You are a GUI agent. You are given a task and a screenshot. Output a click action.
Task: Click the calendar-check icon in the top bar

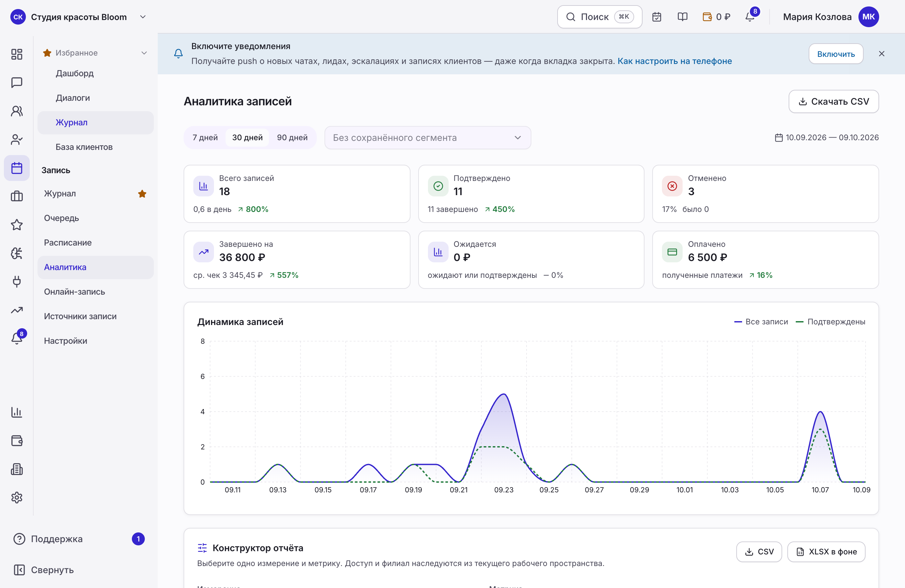pyautogui.click(x=657, y=17)
